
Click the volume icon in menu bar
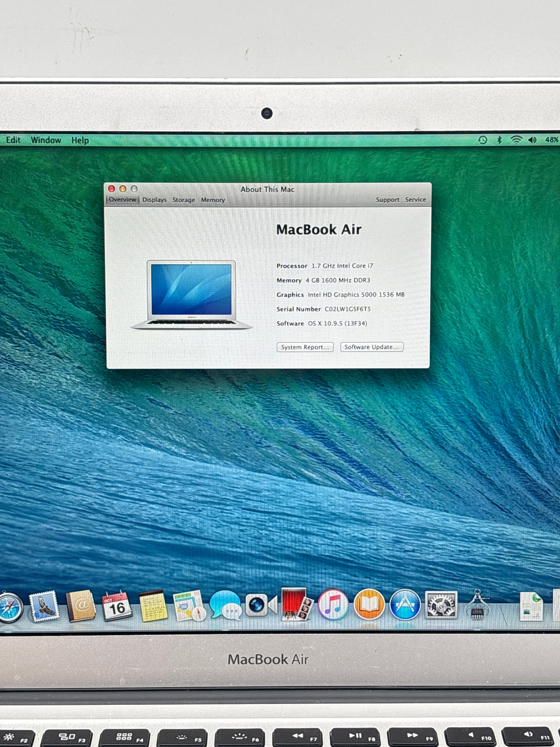(x=532, y=140)
